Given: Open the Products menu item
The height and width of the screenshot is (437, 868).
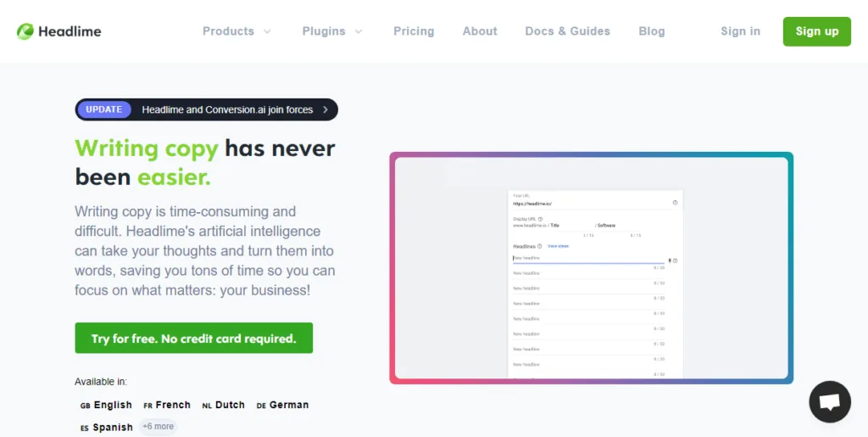Looking at the screenshot, I should click(x=228, y=31).
